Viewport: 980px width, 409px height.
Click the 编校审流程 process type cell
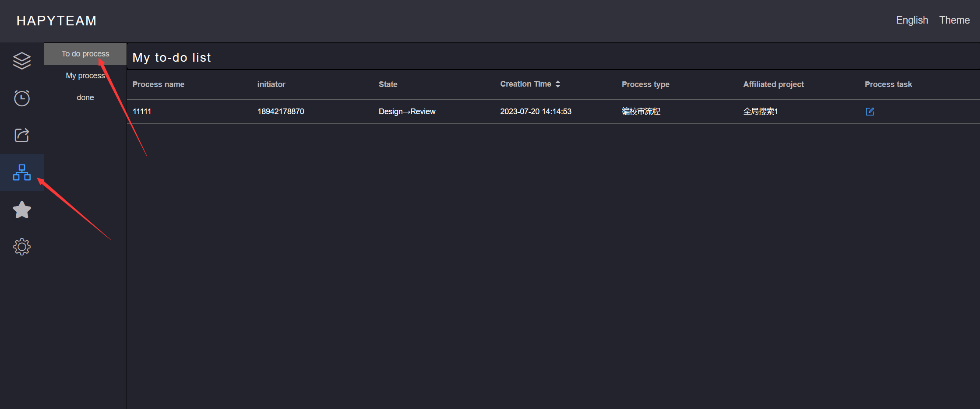click(x=641, y=112)
